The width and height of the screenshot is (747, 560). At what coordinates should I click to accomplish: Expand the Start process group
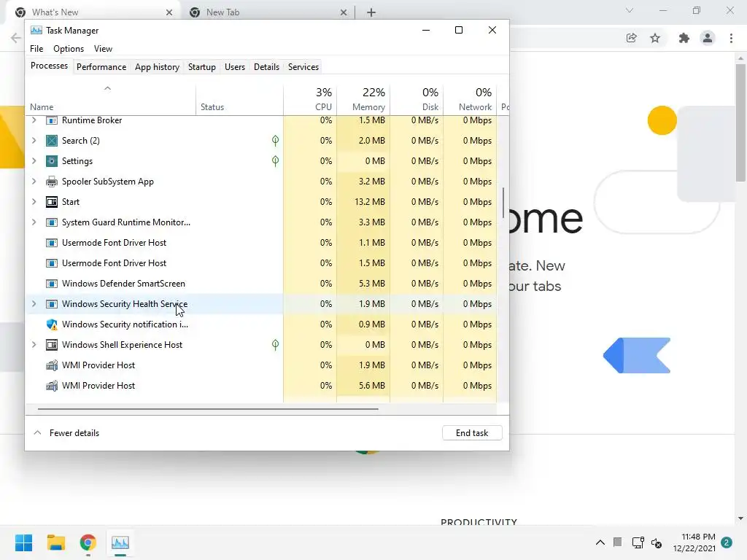tap(34, 202)
